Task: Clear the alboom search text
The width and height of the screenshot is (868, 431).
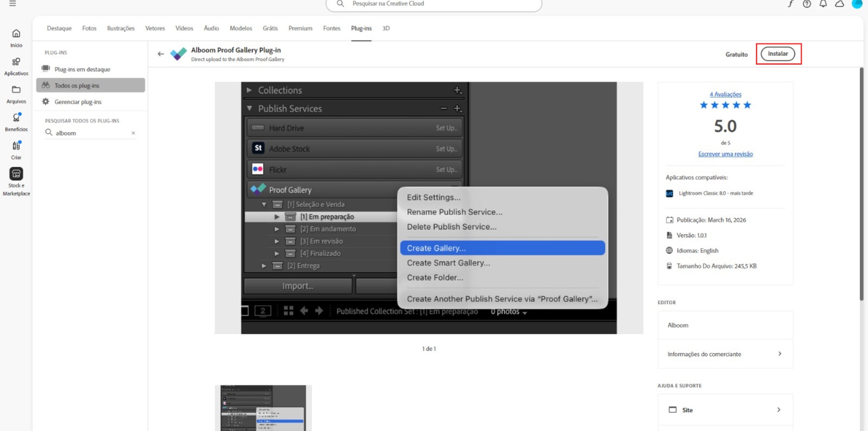Action: (x=133, y=133)
